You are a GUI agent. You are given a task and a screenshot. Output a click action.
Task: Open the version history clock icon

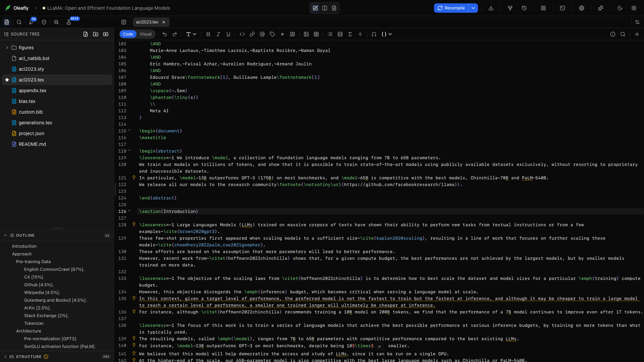coord(524,8)
